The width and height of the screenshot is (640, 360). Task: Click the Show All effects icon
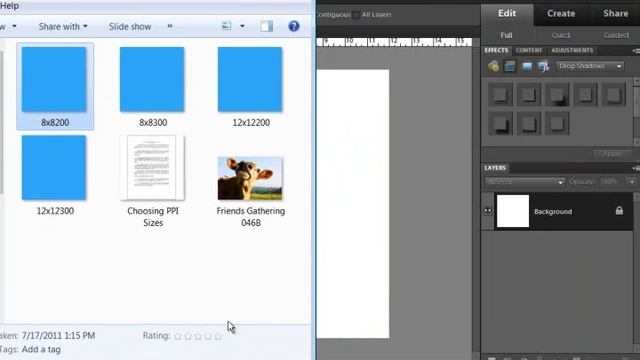pyautogui.click(x=544, y=66)
